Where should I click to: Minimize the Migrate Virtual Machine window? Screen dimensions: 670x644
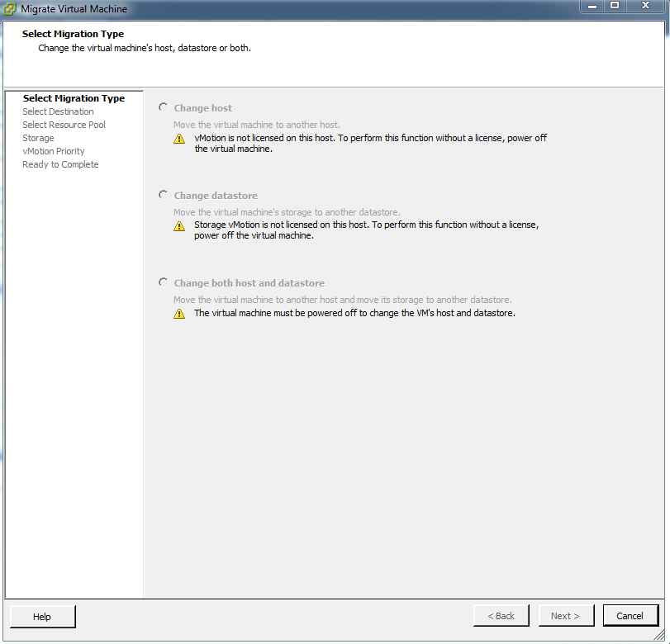(592, 6)
